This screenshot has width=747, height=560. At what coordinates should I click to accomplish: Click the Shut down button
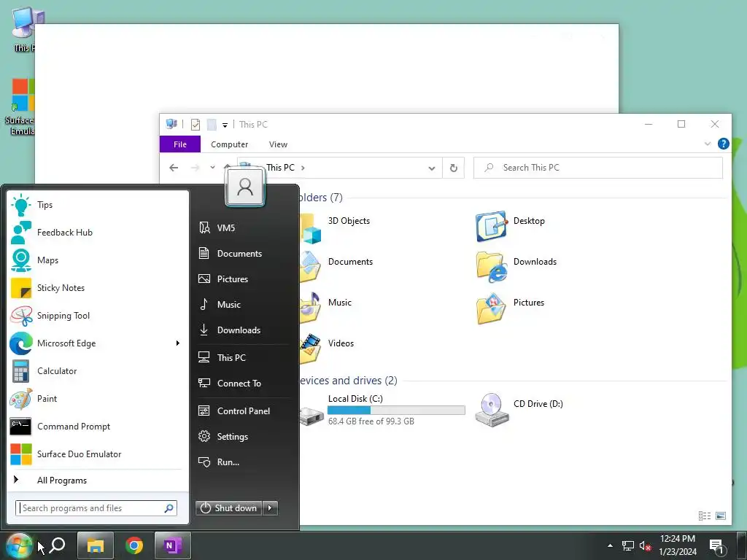point(228,508)
